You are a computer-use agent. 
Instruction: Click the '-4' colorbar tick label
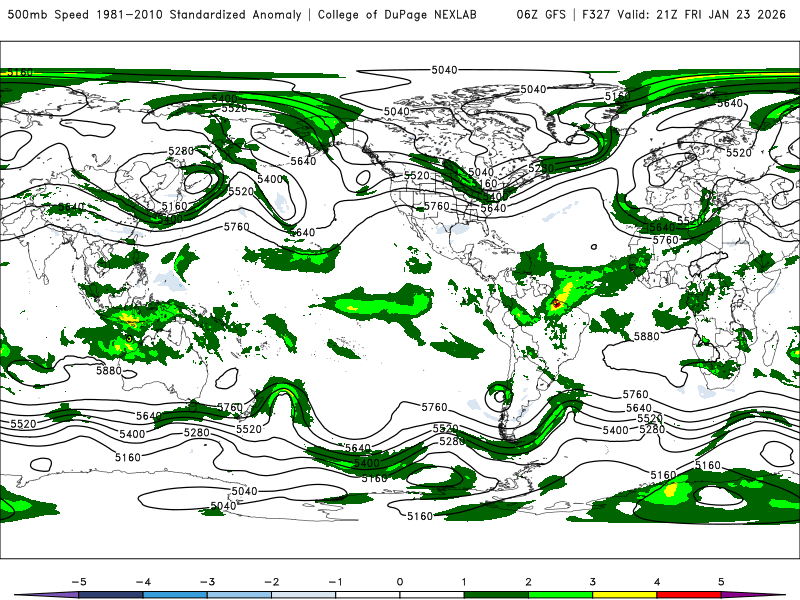143,582
